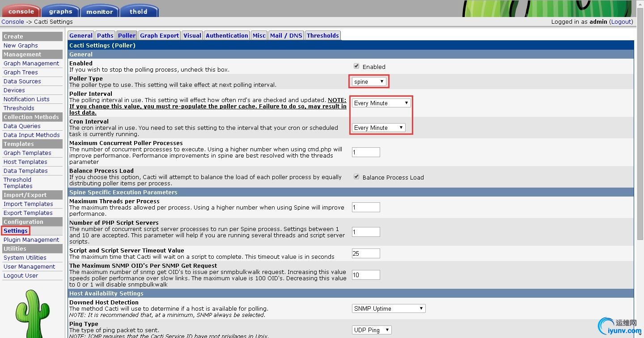
Task: Open User Management in sidebar
Action: tap(29, 266)
